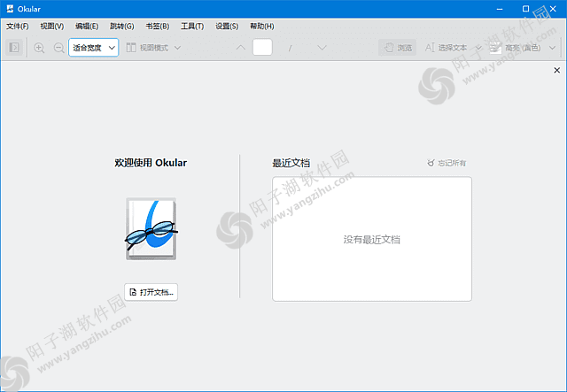The height and width of the screenshot is (392, 567).
Task: Open the 工具(T) menu
Action: tap(192, 27)
